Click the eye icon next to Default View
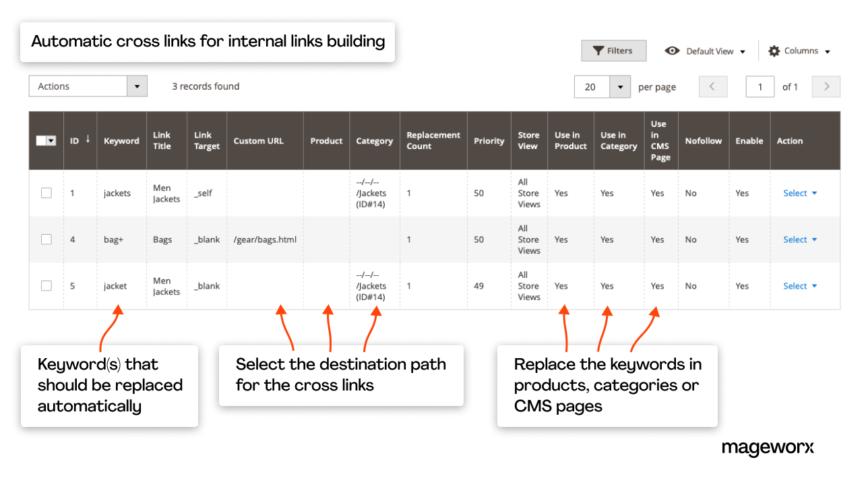868x491 pixels. [672, 51]
